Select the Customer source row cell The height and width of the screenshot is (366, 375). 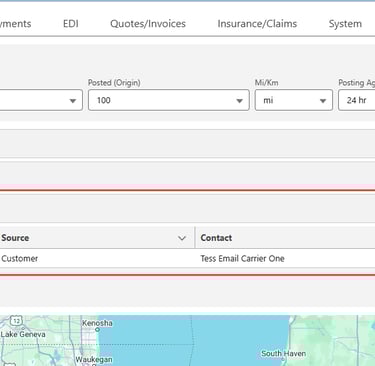(19, 258)
